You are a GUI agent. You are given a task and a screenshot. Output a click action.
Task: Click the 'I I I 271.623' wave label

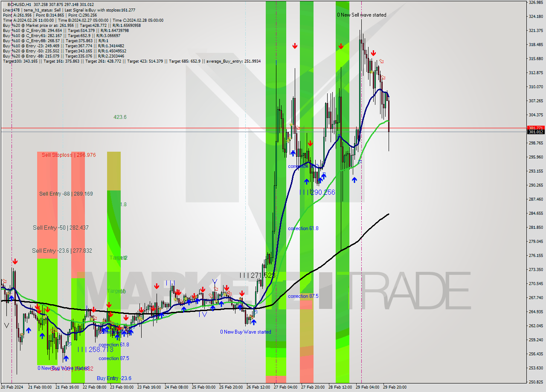coord(257,276)
